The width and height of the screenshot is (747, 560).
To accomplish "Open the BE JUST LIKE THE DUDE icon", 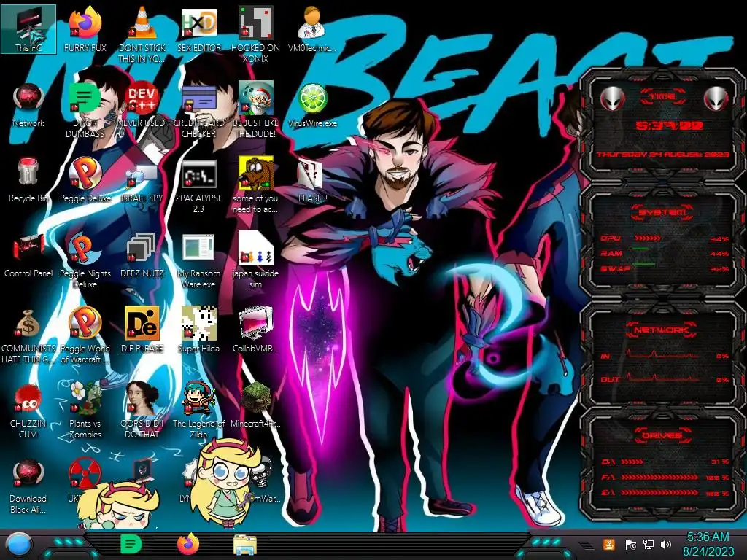I will (255, 109).
